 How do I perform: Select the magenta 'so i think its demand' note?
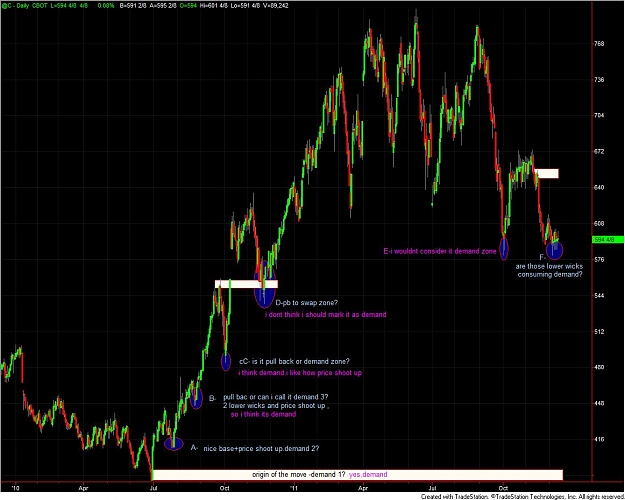point(263,414)
